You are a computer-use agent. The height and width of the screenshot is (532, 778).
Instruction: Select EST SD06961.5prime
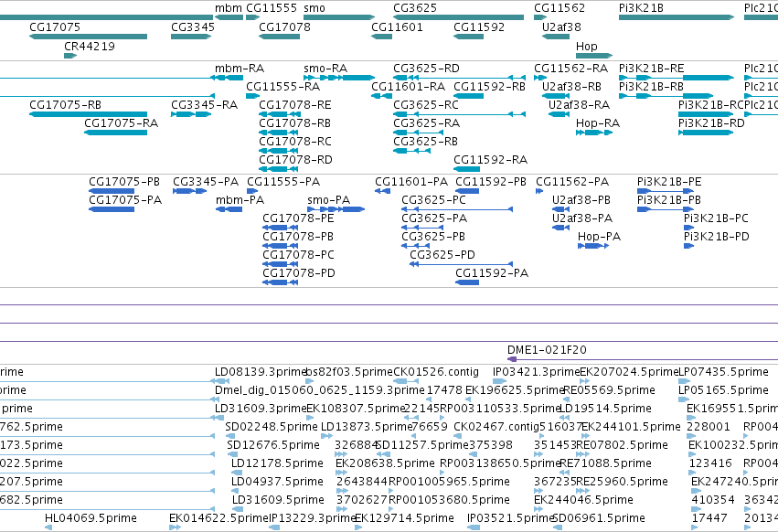(x=558, y=527)
